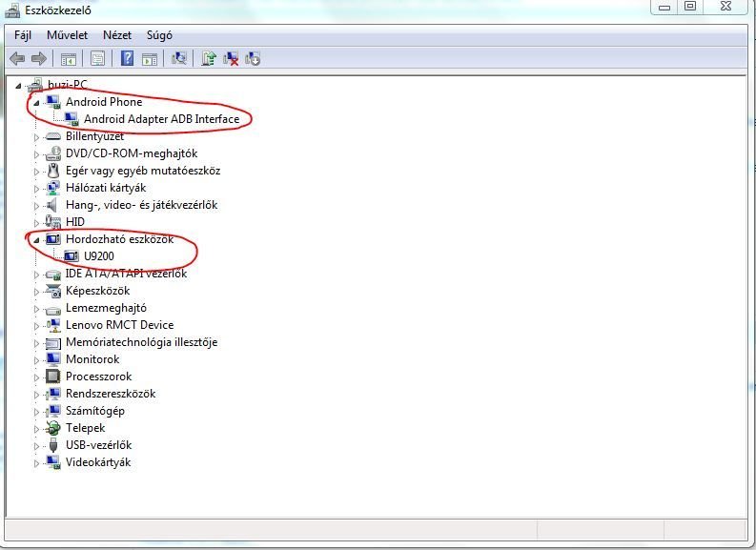The width and height of the screenshot is (756, 550).
Task: Expand the USB-vezérlők category
Action: (36, 446)
